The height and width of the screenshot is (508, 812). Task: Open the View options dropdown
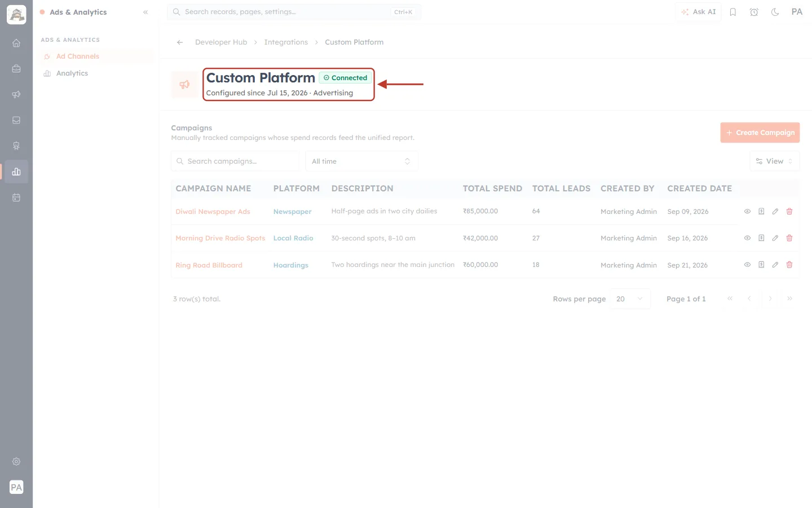tap(774, 161)
